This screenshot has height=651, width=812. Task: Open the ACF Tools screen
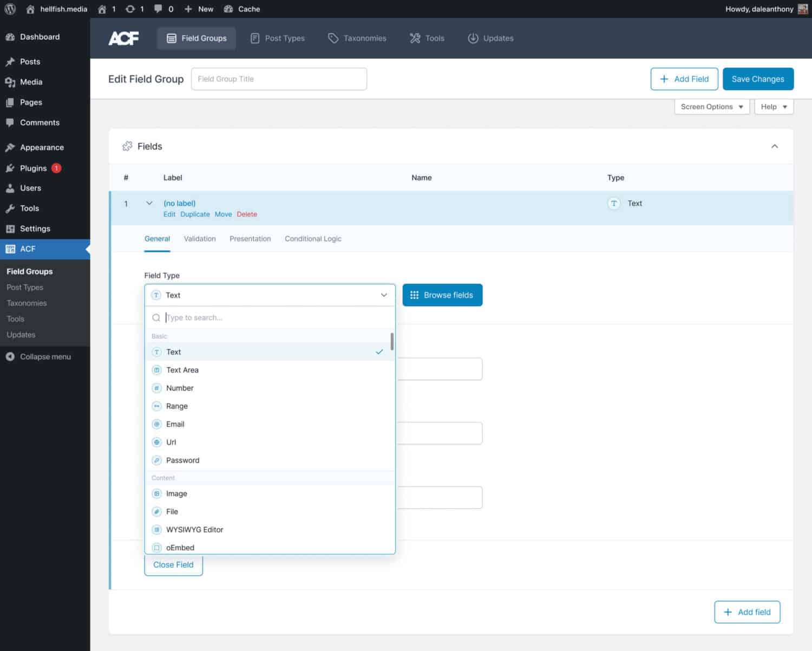coord(427,38)
